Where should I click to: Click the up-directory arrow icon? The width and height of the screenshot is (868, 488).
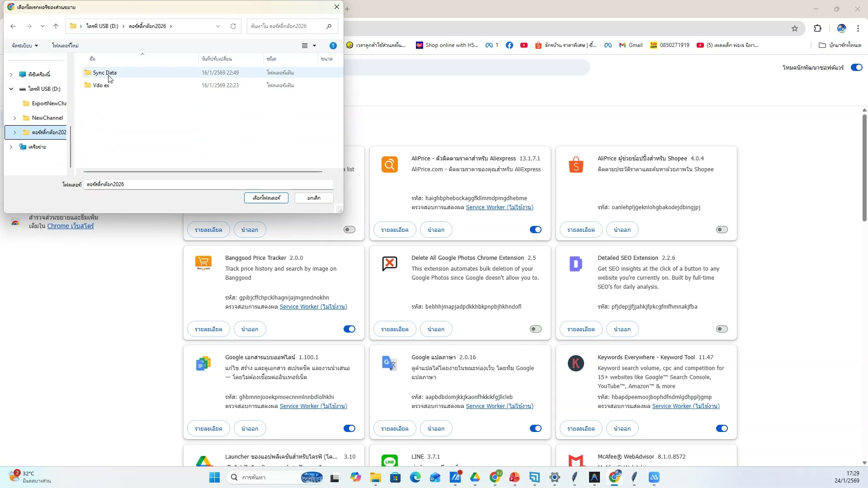coord(56,26)
